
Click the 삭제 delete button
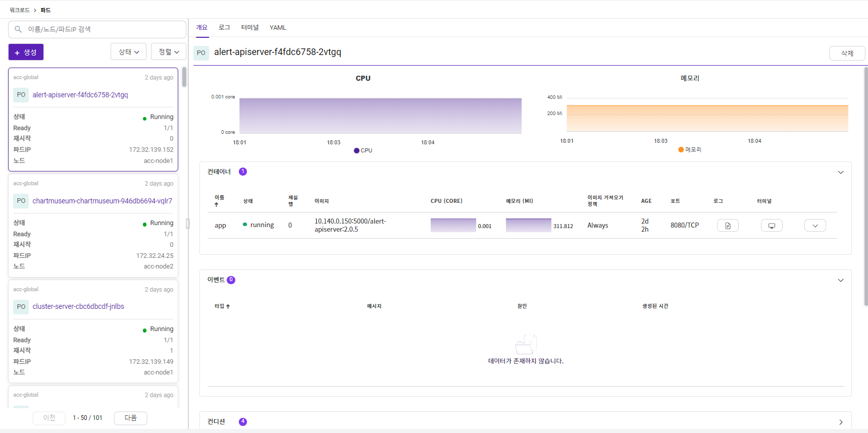(x=847, y=53)
